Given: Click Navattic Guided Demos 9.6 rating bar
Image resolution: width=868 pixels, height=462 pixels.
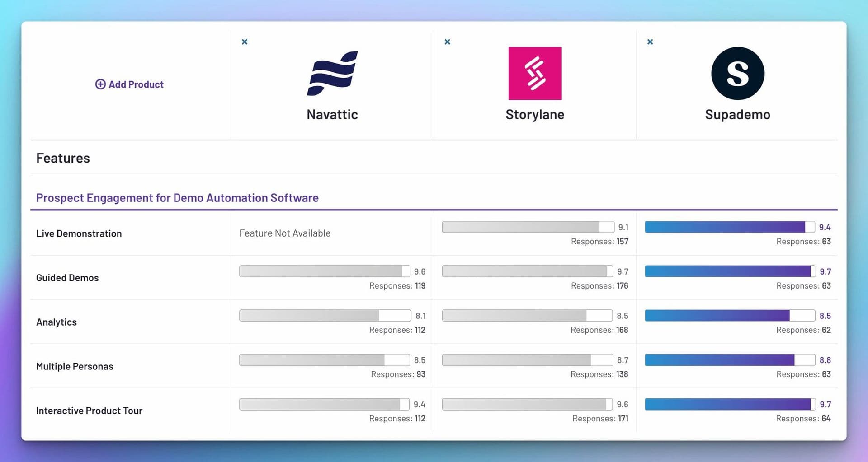Looking at the screenshot, I should (325, 271).
